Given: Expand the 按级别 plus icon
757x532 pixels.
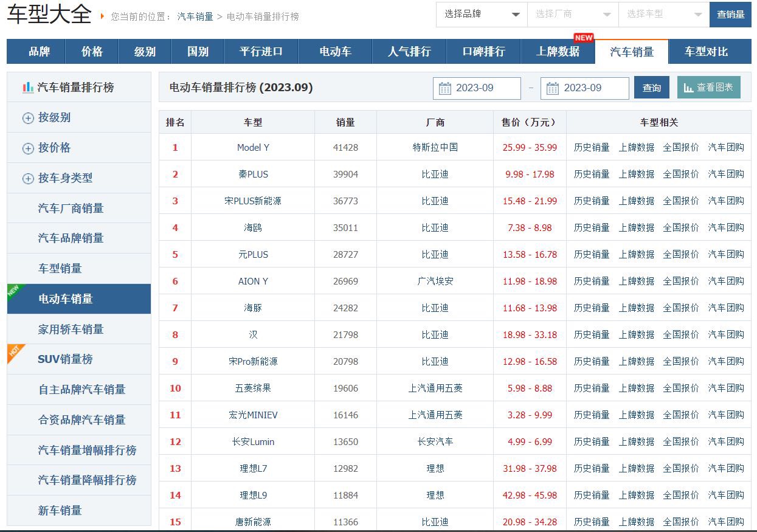Looking at the screenshot, I should [x=28, y=118].
